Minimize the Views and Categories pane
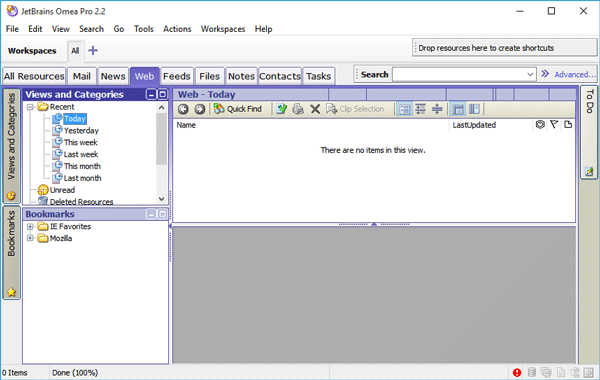This screenshot has height=380, width=600. pyautogui.click(x=152, y=94)
